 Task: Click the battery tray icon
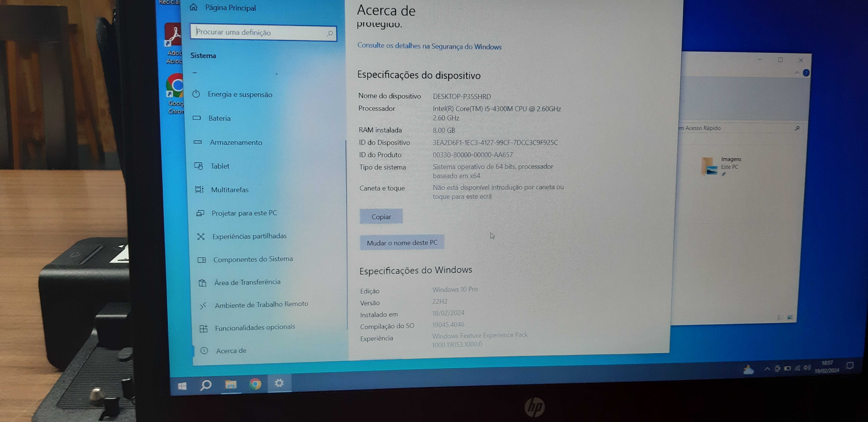pos(787,368)
